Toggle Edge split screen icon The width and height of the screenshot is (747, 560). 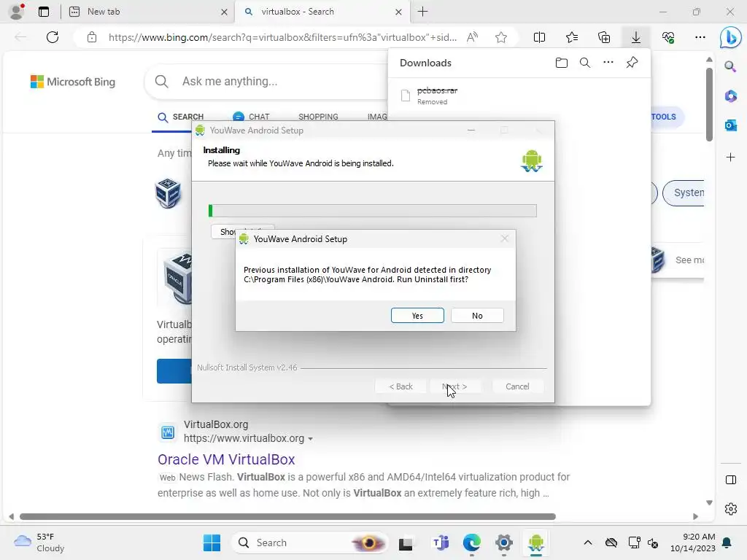tap(539, 37)
